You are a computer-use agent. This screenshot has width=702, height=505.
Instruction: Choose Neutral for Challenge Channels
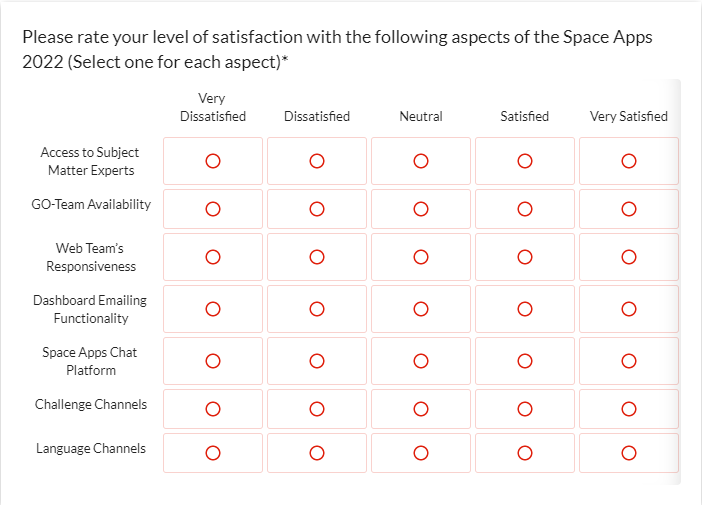[x=421, y=409]
